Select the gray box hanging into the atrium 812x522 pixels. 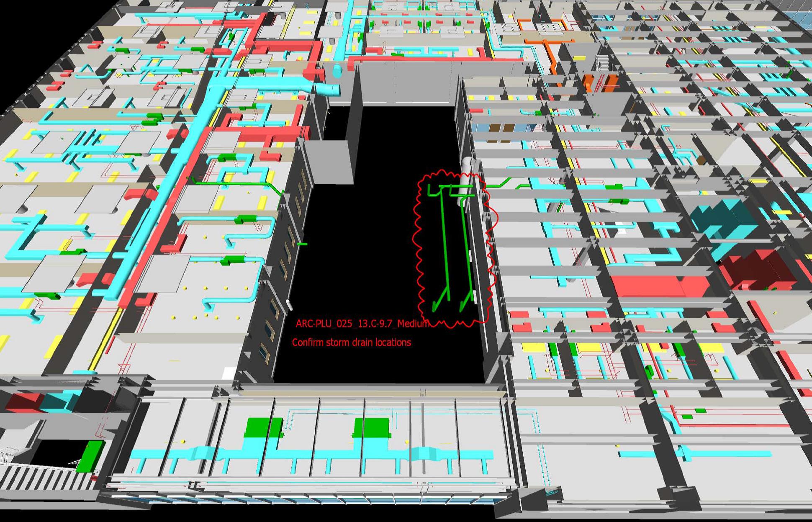click(x=331, y=162)
